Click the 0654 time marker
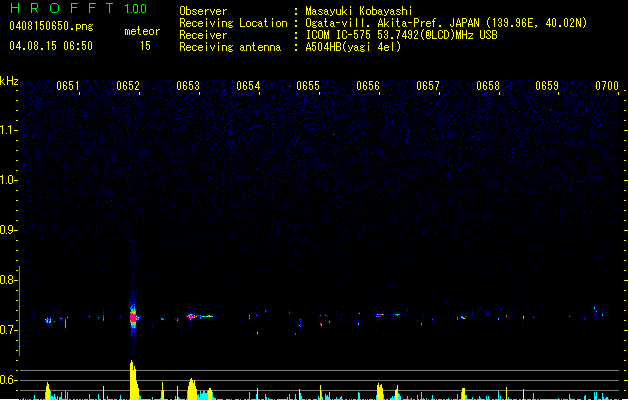 [x=248, y=86]
